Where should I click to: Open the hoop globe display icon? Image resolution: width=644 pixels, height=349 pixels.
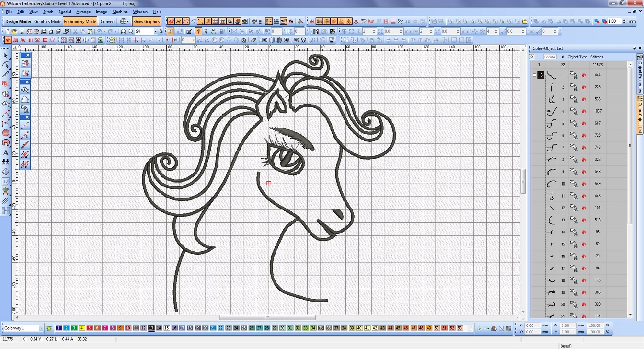click(123, 21)
